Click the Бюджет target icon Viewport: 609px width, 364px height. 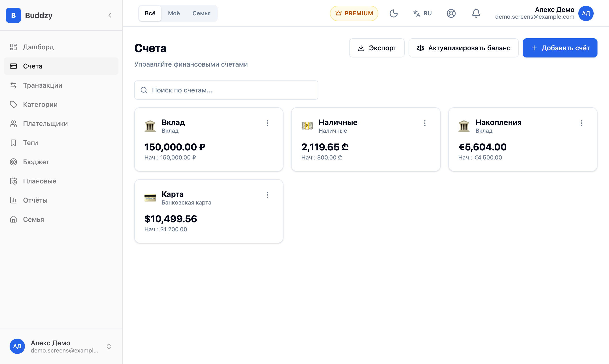[13, 162]
